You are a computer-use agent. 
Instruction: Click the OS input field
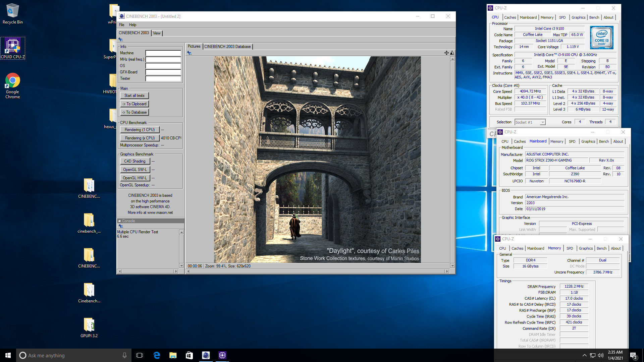tap(163, 66)
